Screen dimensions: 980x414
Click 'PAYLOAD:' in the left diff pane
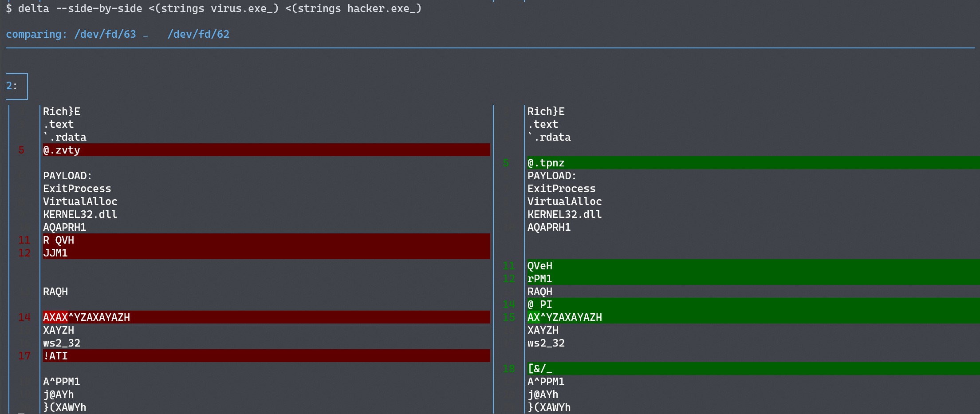click(67, 176)
